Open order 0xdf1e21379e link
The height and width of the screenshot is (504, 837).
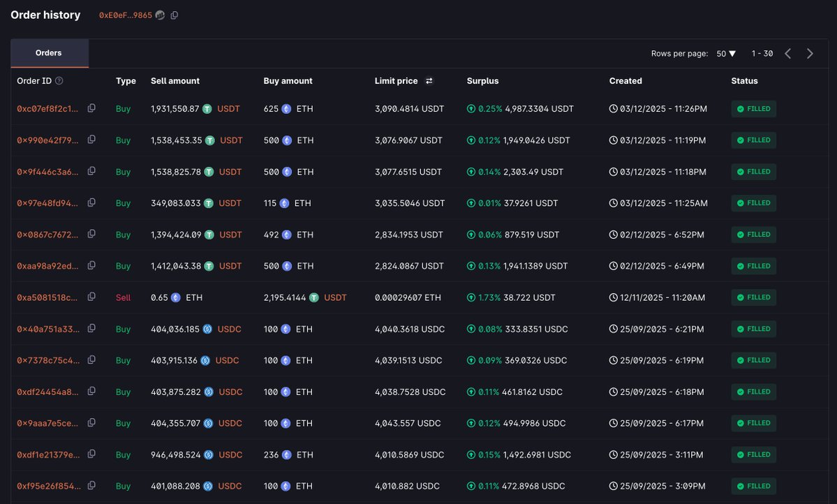click(x=47, y=454)
